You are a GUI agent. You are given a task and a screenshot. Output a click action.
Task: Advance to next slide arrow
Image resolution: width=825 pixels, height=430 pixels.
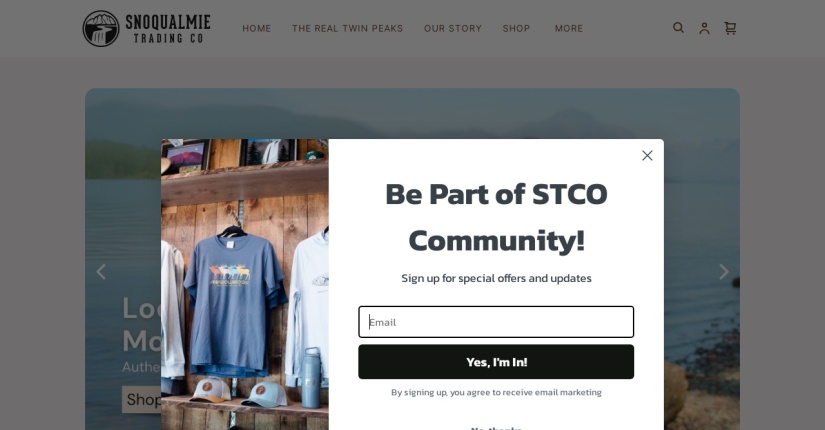(723, 272)
